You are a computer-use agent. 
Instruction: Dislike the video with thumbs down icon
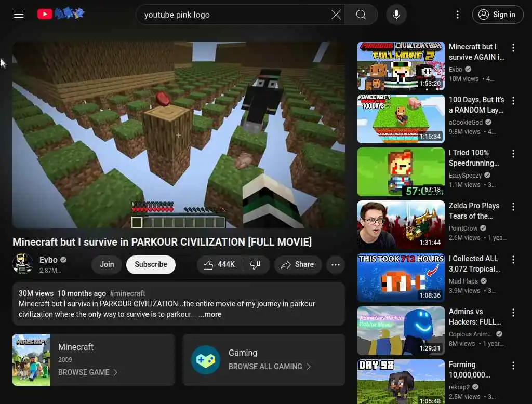click(255, 265)
